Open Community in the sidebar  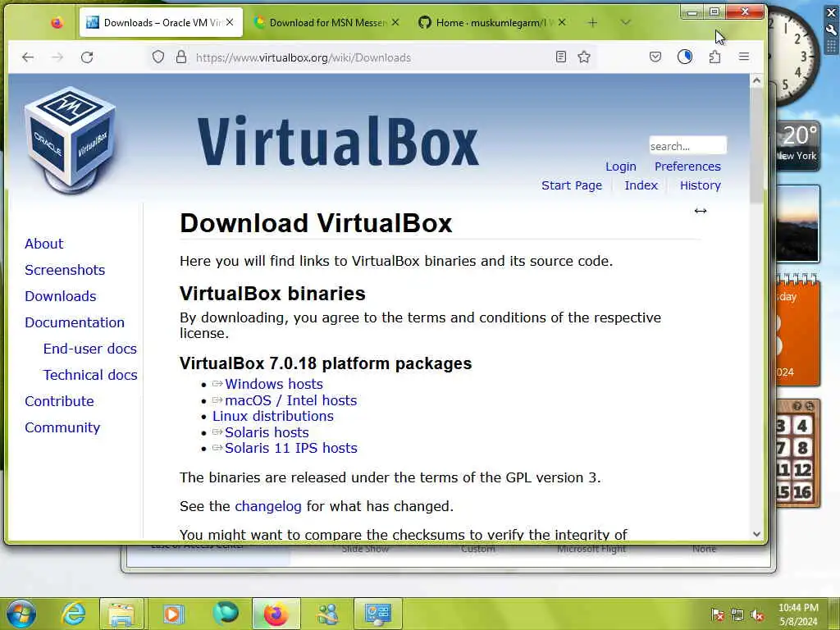point(62,427)
